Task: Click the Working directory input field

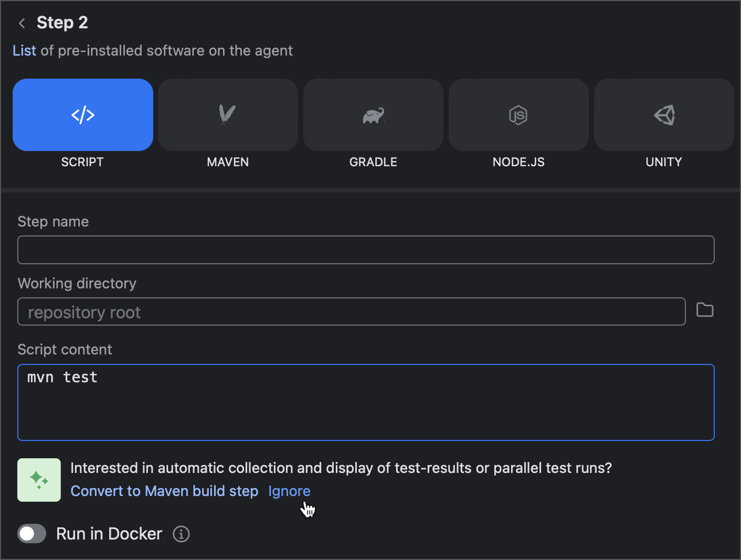Action: 352,311
